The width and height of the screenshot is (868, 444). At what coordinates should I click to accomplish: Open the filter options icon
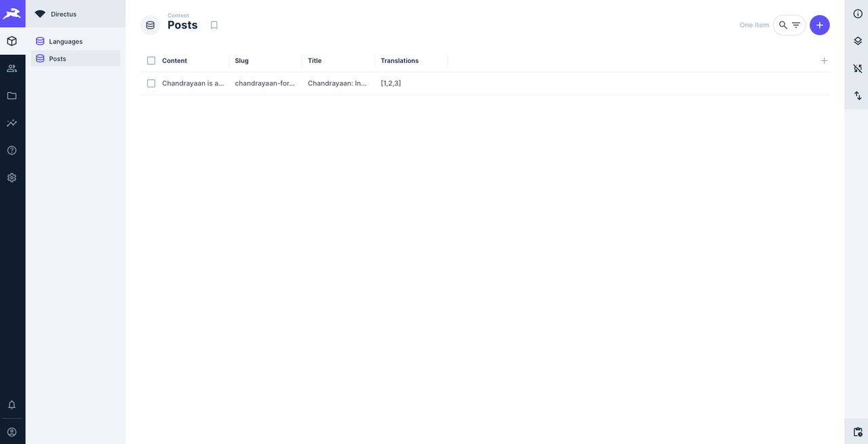796,25
